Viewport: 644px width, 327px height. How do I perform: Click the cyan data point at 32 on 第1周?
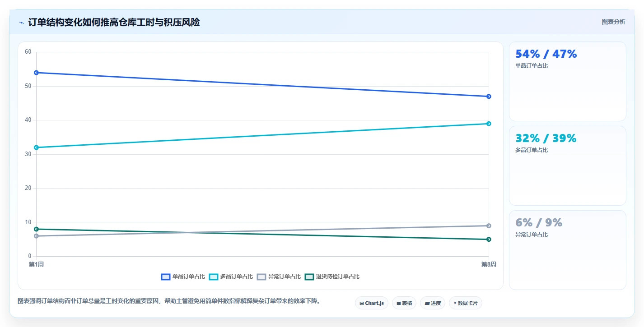(x=36, y=147)
